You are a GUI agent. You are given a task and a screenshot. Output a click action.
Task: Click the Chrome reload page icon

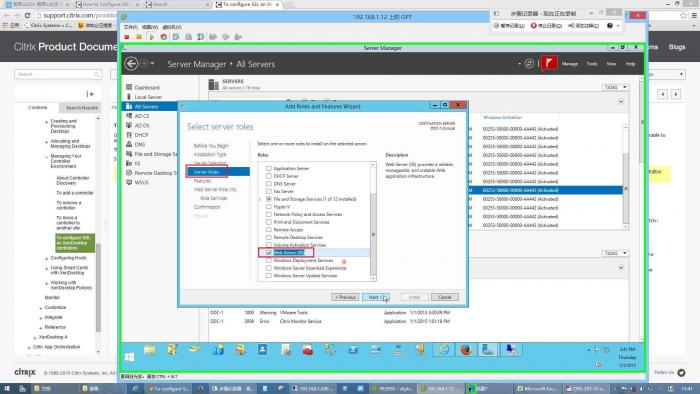(28, 15)
